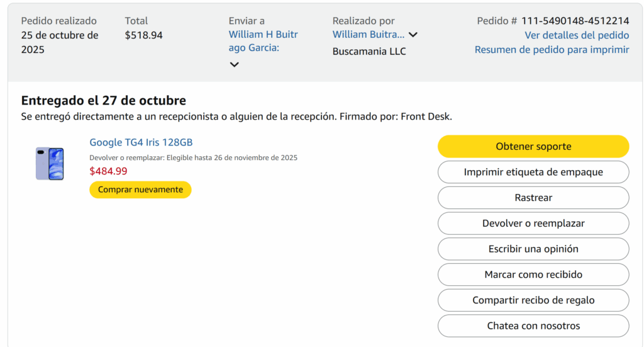Select Marcar como recibido
The image size is (644, 347).
[x=533, y=274]
